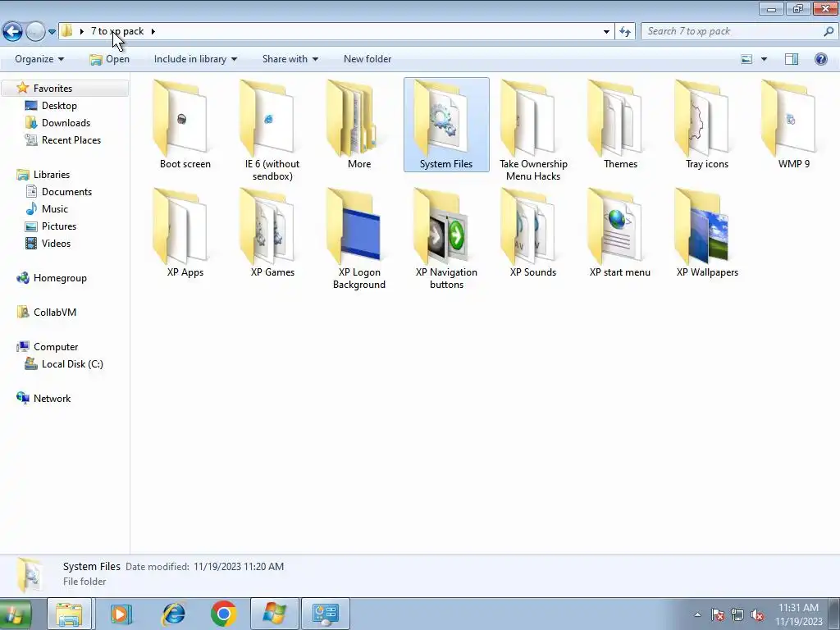Select the XP start menu folder
840x630 pixels.
pos(620,232)
